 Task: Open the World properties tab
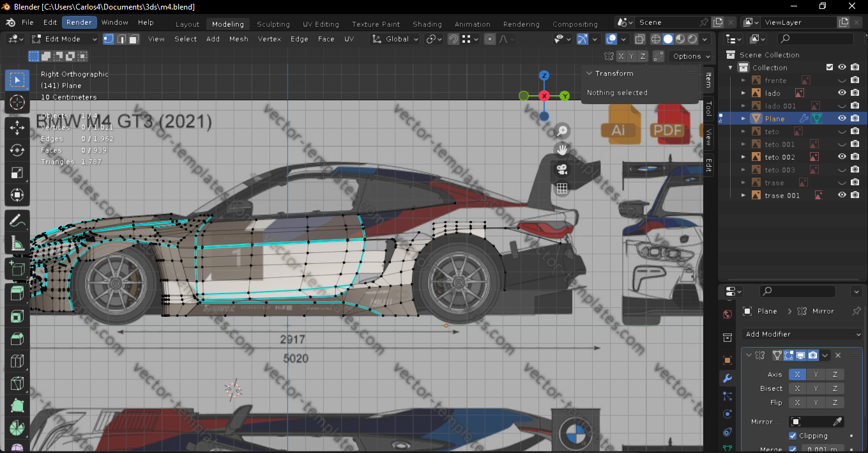pyautogui.click(x=727, y=314)
